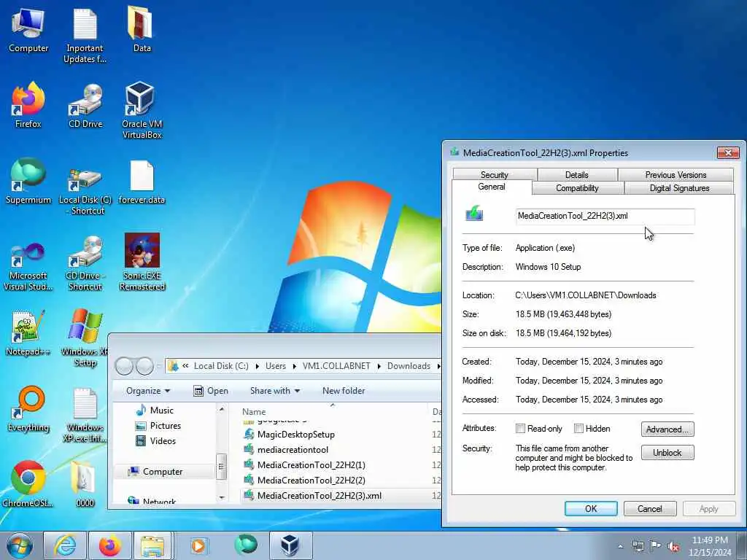Switch to the Details tab
The image size is (747, 560).
tap(577, 175)
